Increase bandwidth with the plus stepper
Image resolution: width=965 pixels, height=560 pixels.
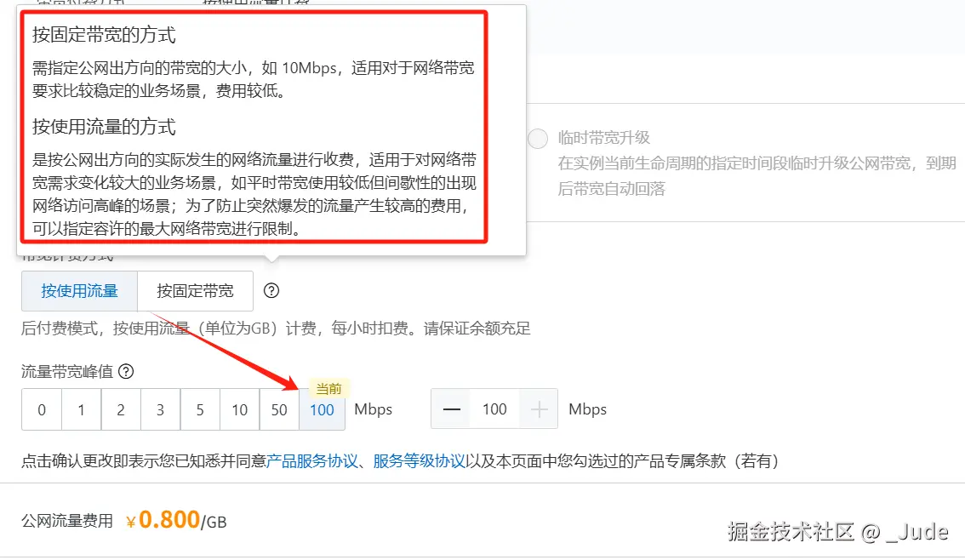pos(540,409)
